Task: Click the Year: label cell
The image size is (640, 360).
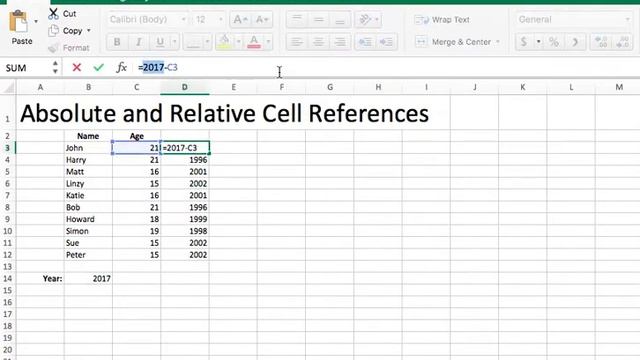Action: coord(40,279)
